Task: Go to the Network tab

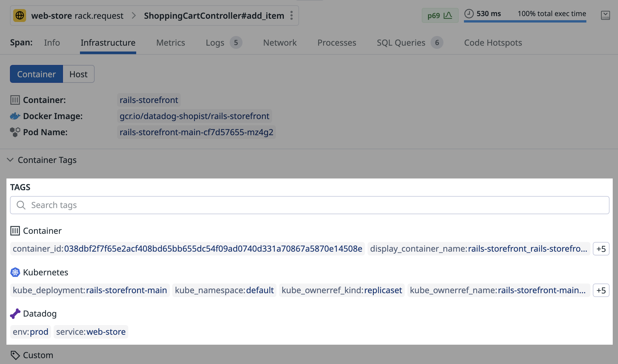Action: click(x=280, y=43)
